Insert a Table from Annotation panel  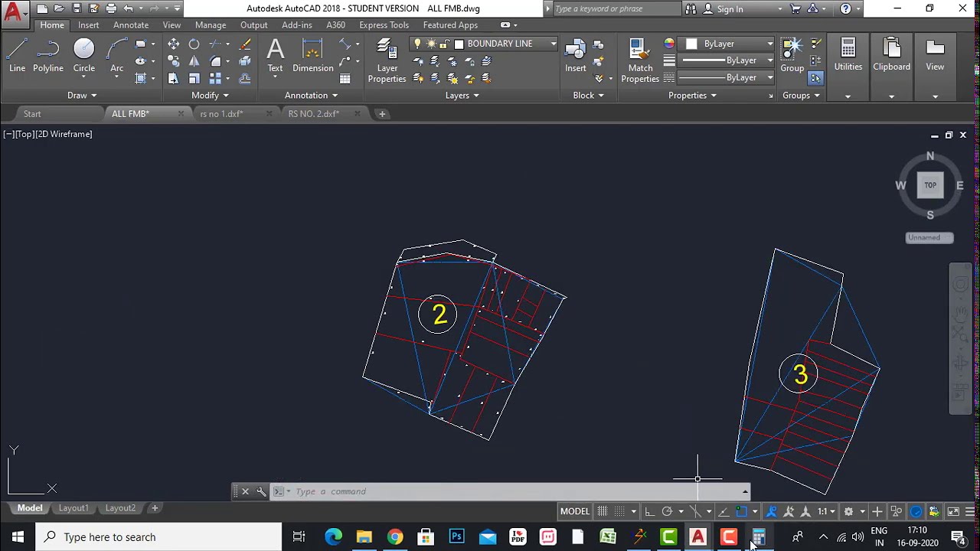(x=345, y=78)
